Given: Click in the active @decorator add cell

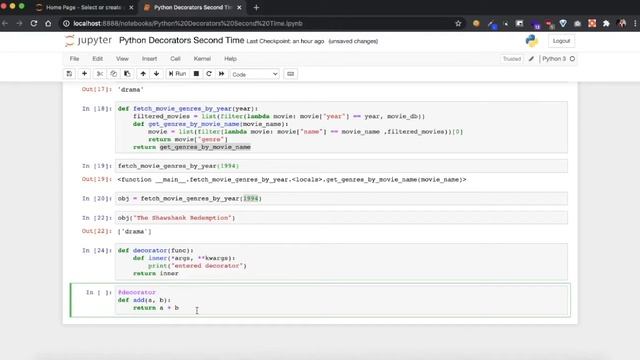Looking at the screenshot, I should coord(341,300).
